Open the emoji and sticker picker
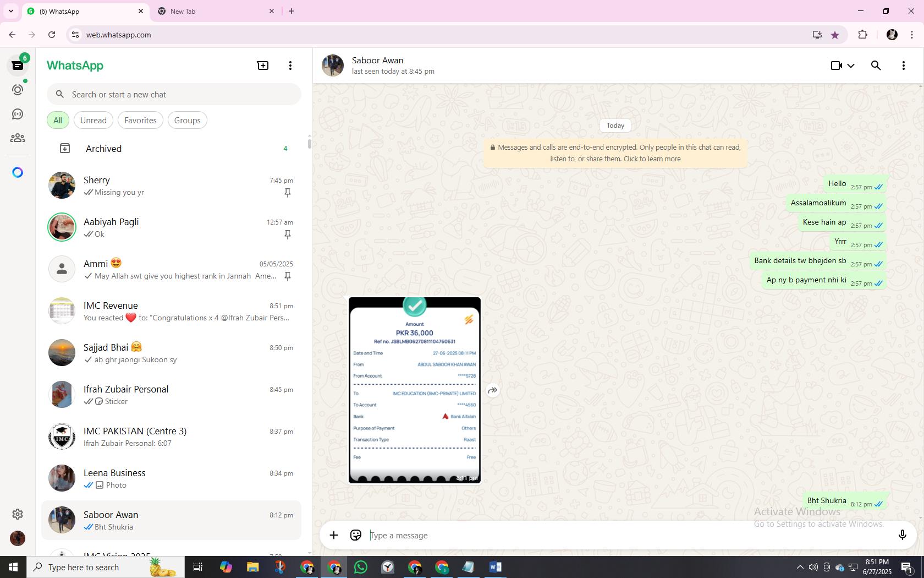Image resolution: width=924 pixels, height=578 pixels. tap(356, 535)
